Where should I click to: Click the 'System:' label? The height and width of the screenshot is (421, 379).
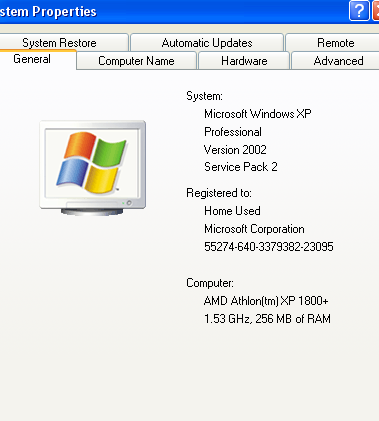coord(204,96)
